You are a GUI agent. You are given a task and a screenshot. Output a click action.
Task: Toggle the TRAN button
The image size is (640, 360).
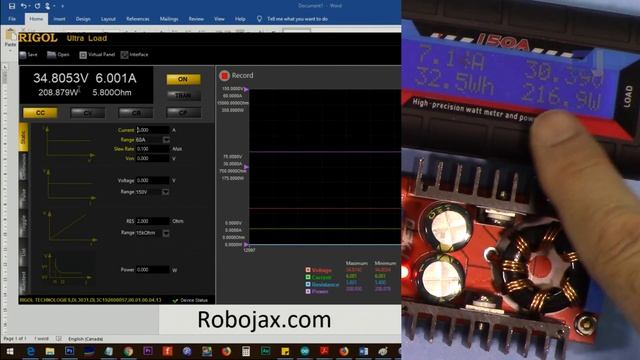coord(183,96)
